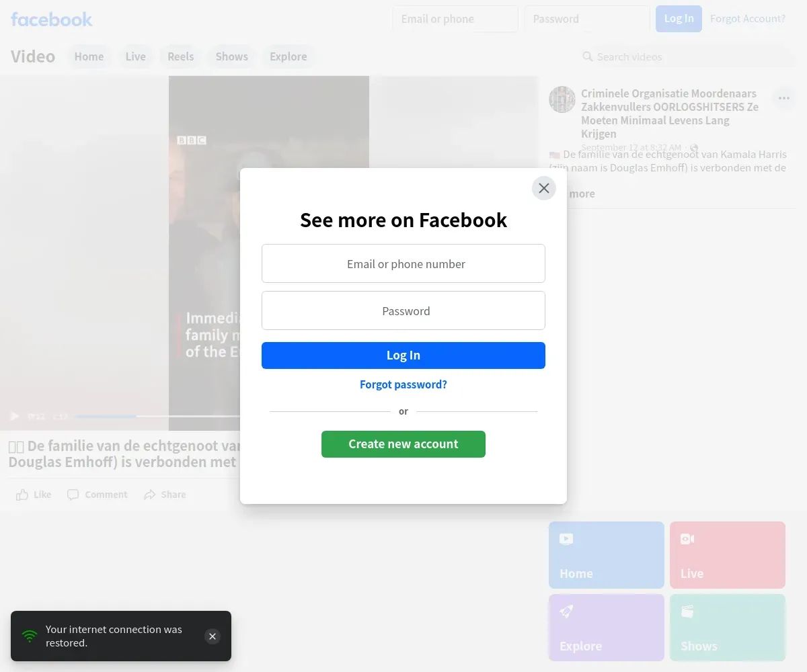
Task: Click the poster's profile avatar
Action: (x=562, y=99)
